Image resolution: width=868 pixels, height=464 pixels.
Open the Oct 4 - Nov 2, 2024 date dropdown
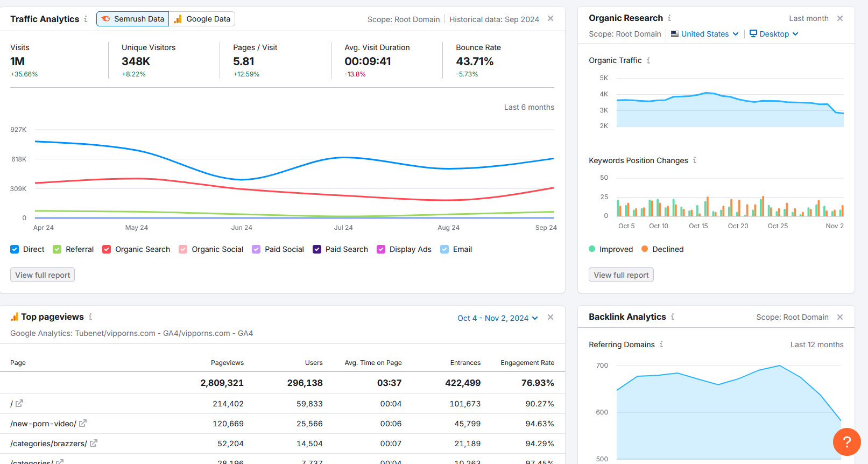click(x=498, y=318)
